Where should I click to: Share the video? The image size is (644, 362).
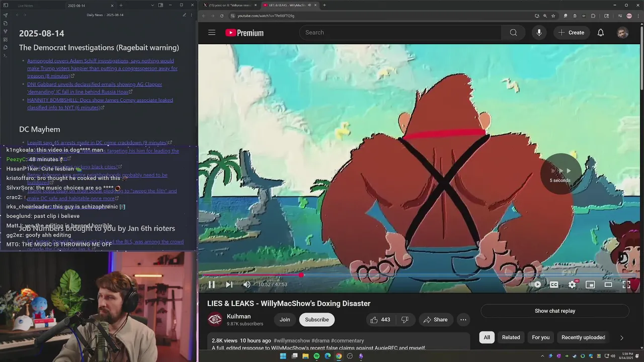coord(436,320)
